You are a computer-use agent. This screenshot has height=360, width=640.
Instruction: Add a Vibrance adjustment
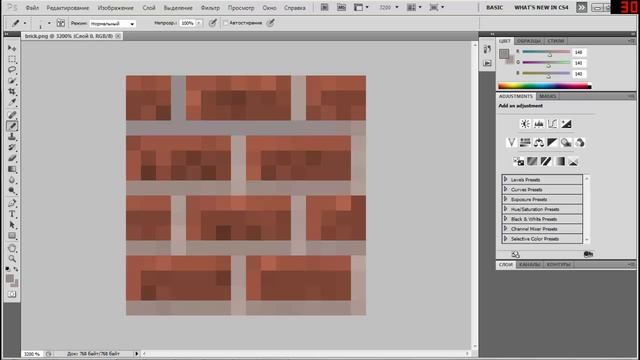511,142
